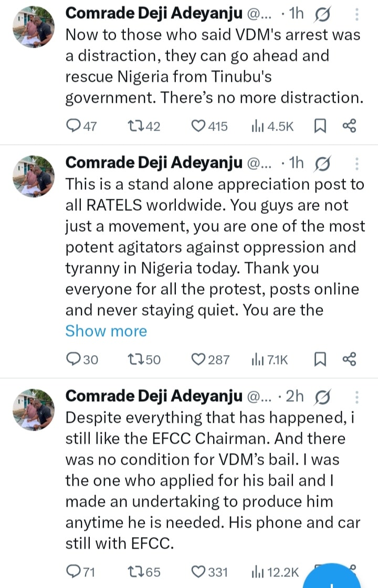Open more options on first tweet
Viewport: 378px width, 588px height.
click(357, 14)
